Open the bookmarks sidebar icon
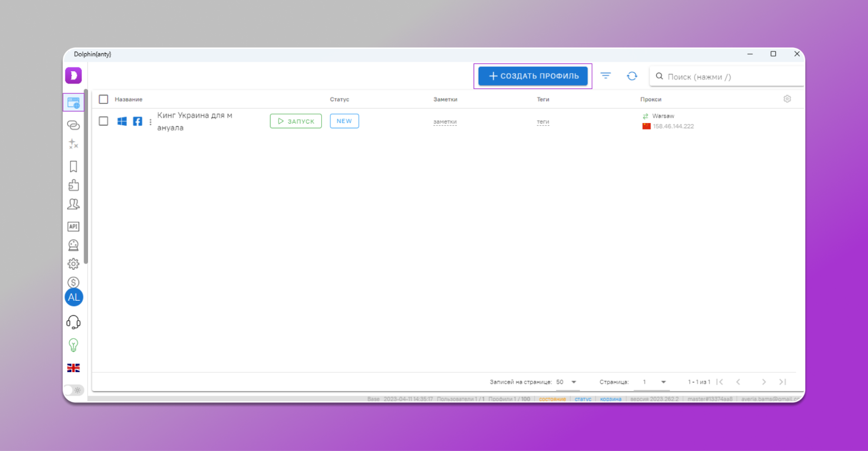Screen dimensions: 868x451 pyautogui.click(x=73, y=166)
